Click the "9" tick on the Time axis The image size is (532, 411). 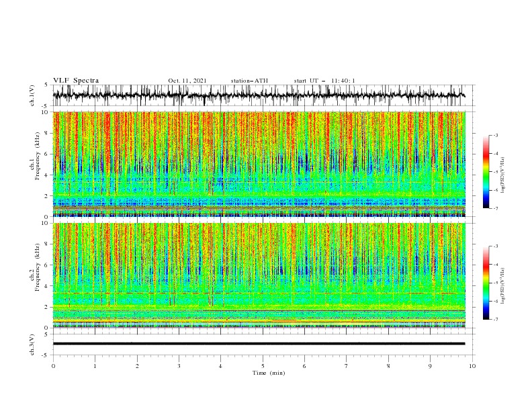430,366
